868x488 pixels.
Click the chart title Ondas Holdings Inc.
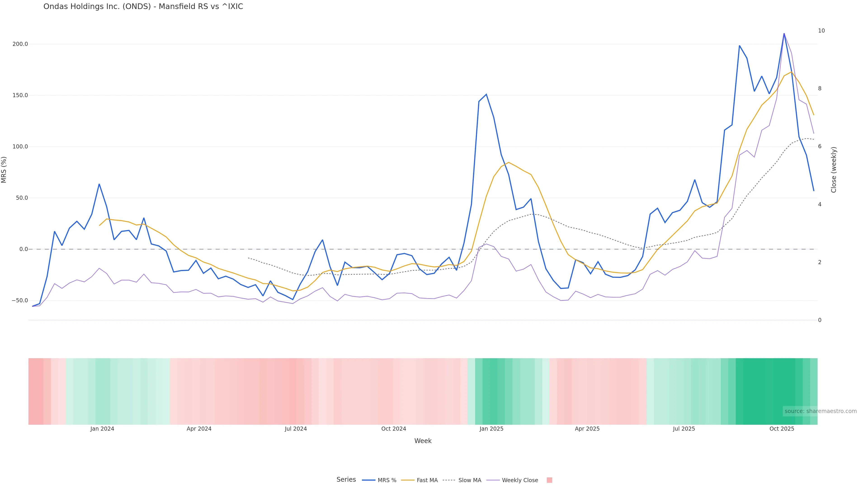click(143, 7)
